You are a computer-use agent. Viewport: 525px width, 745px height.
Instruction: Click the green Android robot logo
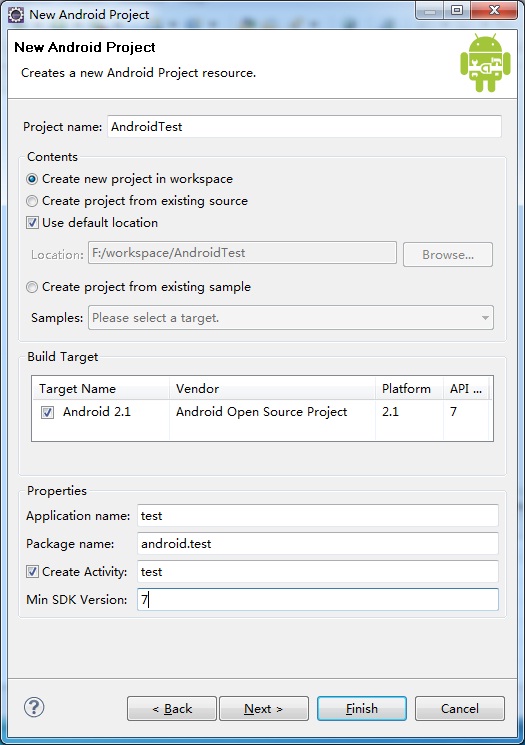click(x=485, y=63)
